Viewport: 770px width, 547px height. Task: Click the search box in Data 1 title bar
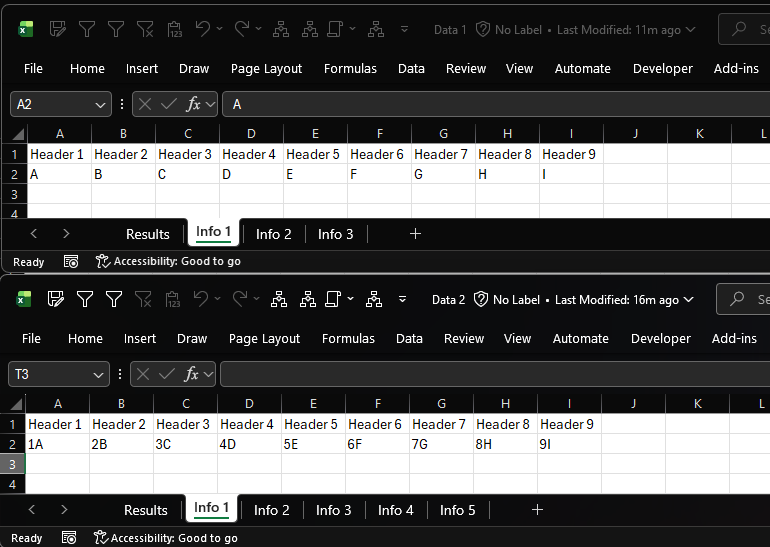744,29
